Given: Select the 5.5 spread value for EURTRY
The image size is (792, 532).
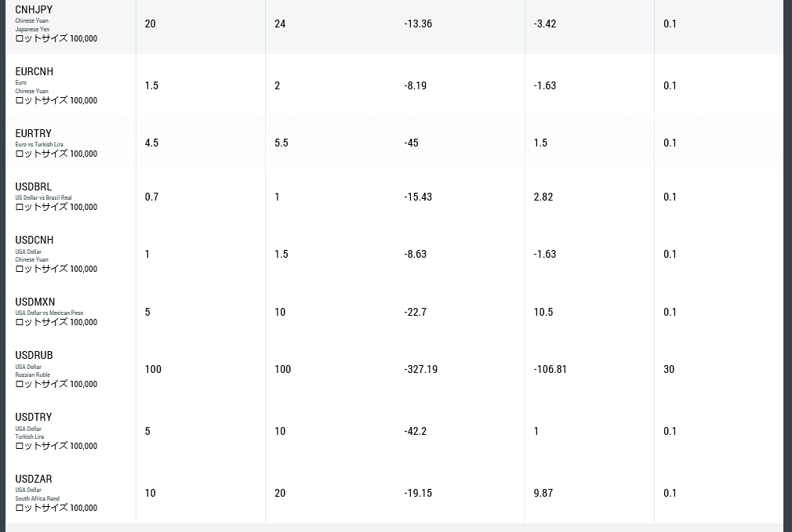Looking at the screenshot, I should click(282, 143).
